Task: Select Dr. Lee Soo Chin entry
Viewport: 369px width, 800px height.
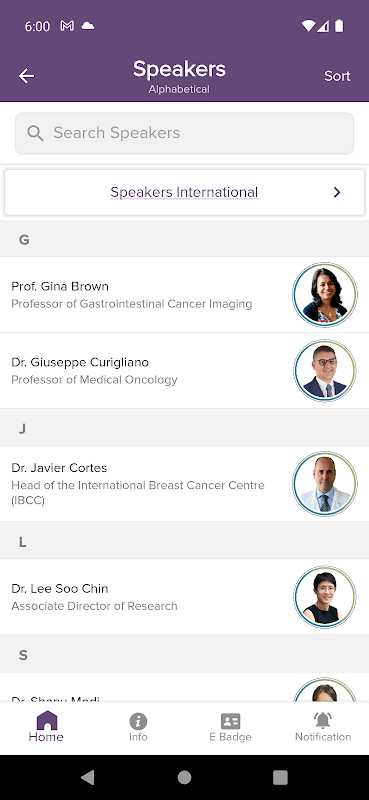Action: 184,597
